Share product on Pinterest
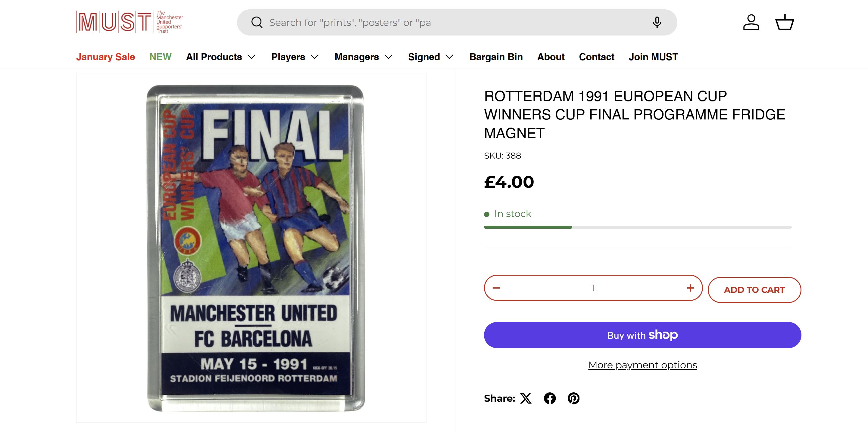Screen dimensions: 868x433 point(573,398)
